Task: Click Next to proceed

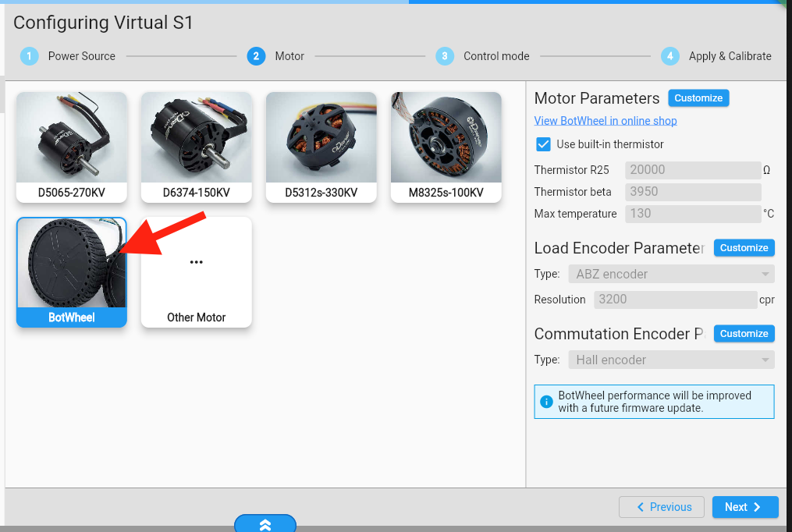Action: click(744, 507)
